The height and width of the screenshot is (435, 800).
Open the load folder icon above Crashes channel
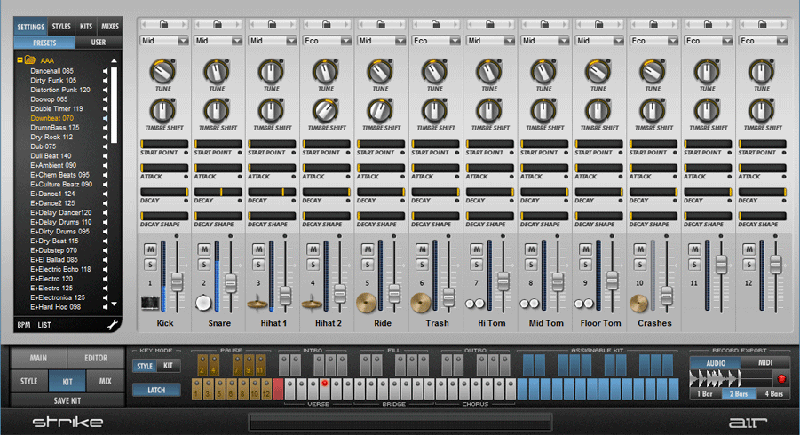tap(653, 24)
